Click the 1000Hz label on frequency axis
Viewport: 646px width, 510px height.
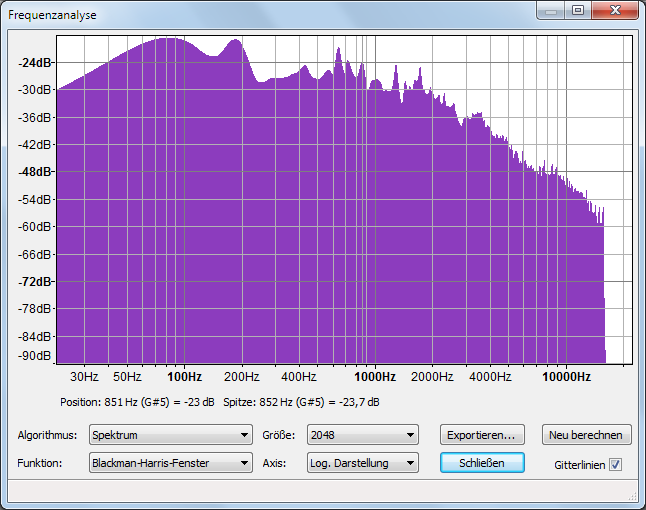pos(375,377)
